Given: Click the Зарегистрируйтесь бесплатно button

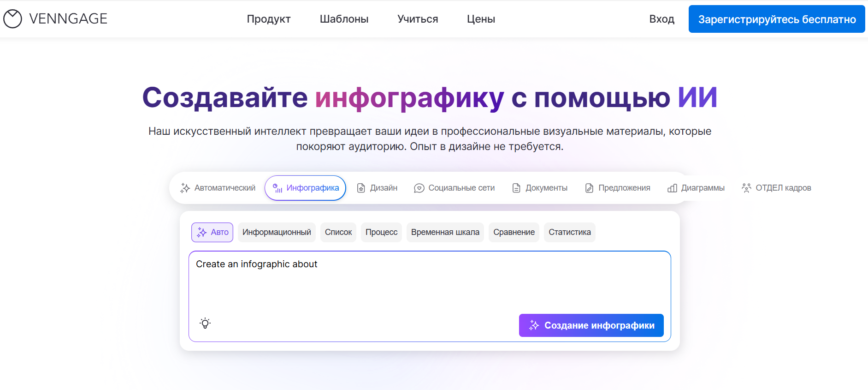Looking at the screenshot, I should click(x=777, y=19).
